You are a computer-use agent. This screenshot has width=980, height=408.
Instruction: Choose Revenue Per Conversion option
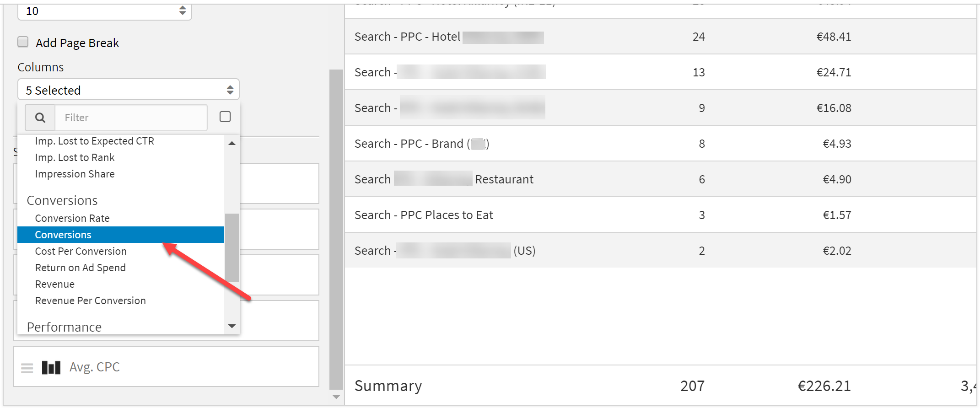click(90, 301)
